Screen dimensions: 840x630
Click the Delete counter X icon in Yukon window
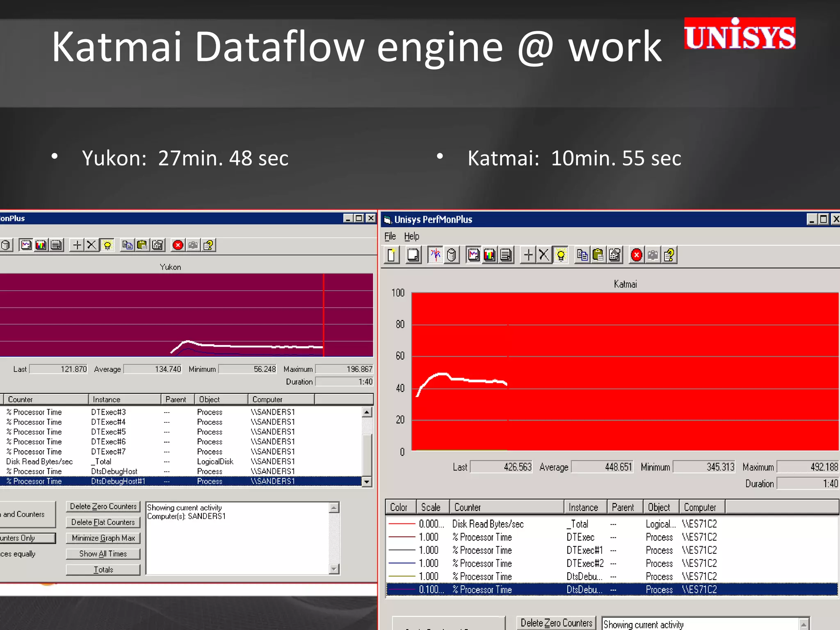(92, 245)
